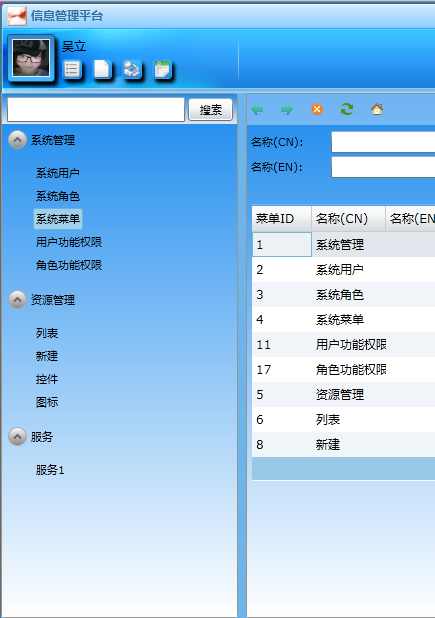Select table cell with ID 1

click(282, 245)
